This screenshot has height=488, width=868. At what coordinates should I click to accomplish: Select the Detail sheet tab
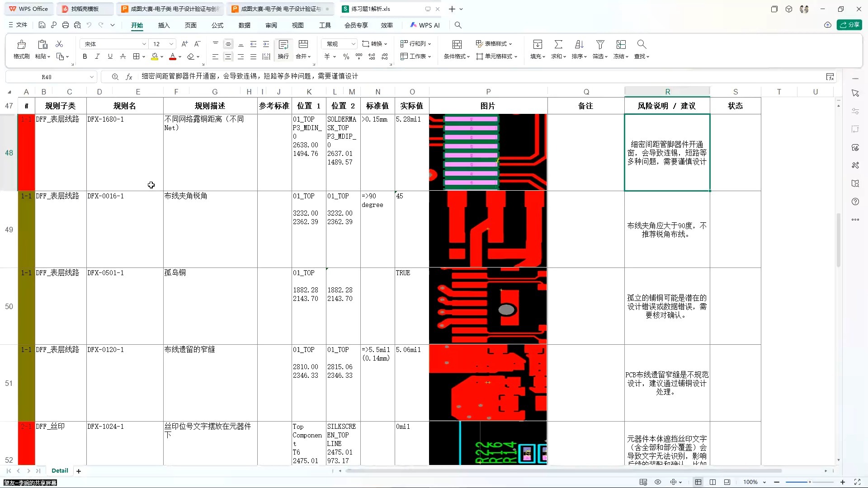click(x=60, y=471)
